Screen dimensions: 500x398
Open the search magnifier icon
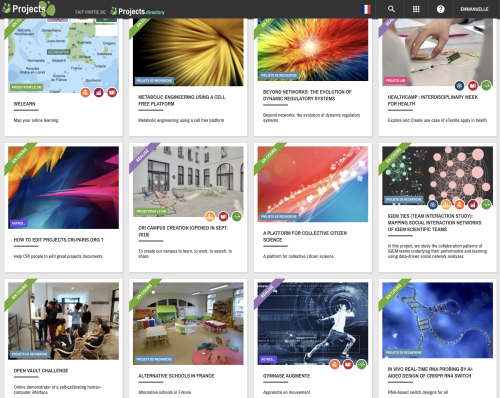[391, 9]
